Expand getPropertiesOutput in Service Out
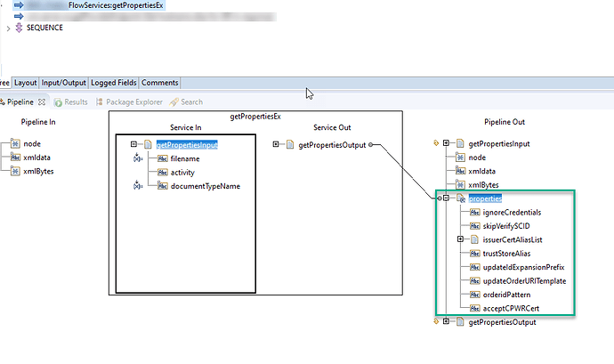 click(276, 144)
